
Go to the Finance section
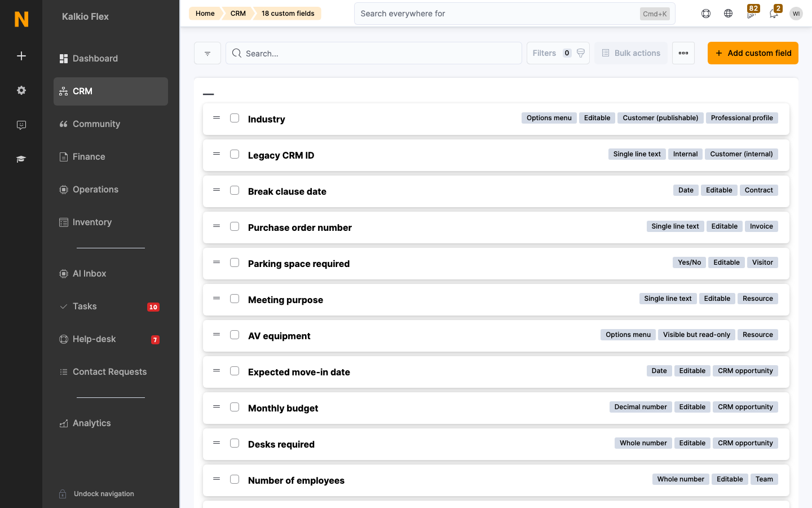[x=111, y=157]
